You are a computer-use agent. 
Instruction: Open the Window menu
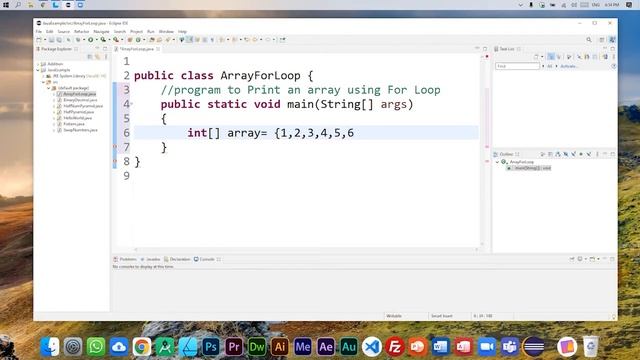[x=166, y=31]
